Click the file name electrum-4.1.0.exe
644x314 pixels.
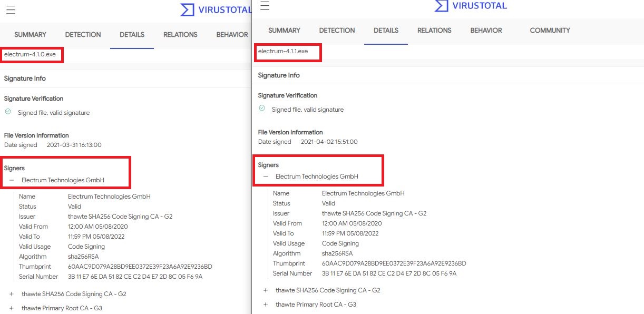tap(30, 54)
